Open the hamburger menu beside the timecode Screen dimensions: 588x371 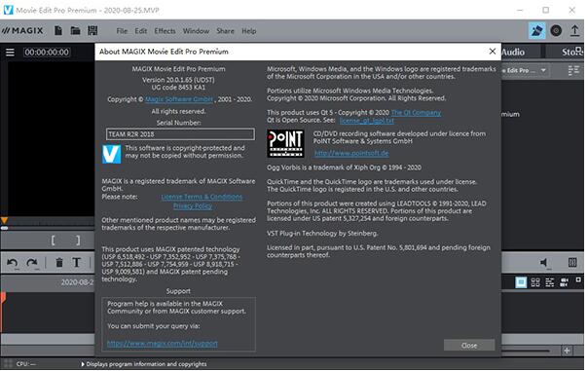pyautogui.click(x=10, y=53)
